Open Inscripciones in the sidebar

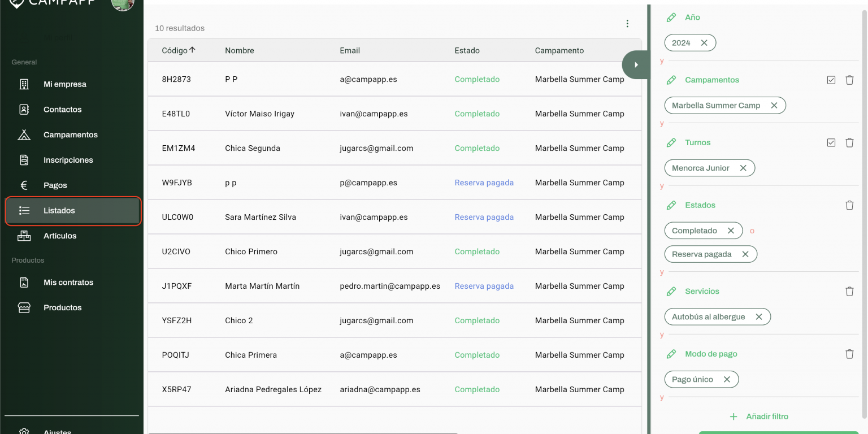(x=68, y=160)
